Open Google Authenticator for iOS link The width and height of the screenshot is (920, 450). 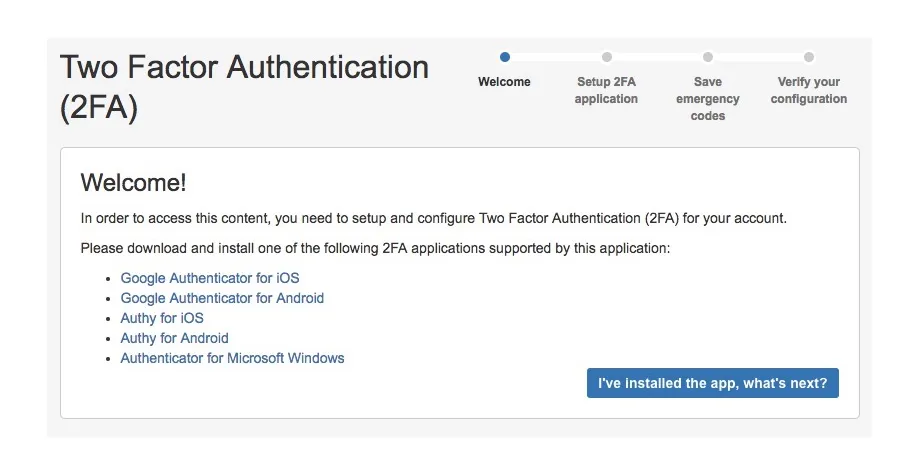point(210,278)
